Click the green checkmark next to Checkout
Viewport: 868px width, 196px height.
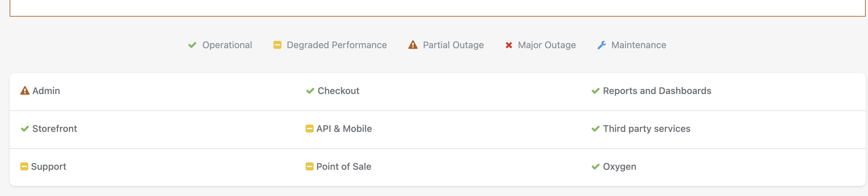coord(310,91)
